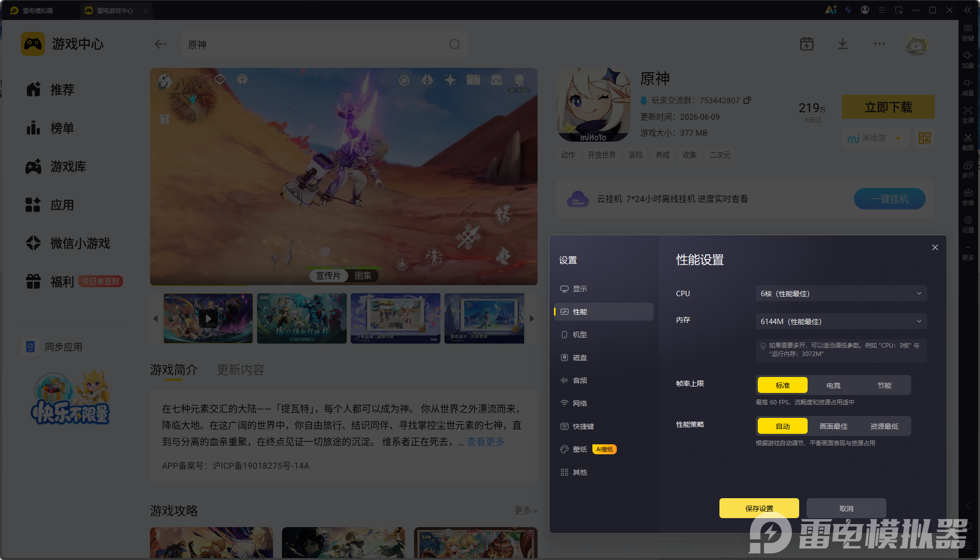Choose 自动 performance strategy

pyautogui.click(x=783, y=426)
